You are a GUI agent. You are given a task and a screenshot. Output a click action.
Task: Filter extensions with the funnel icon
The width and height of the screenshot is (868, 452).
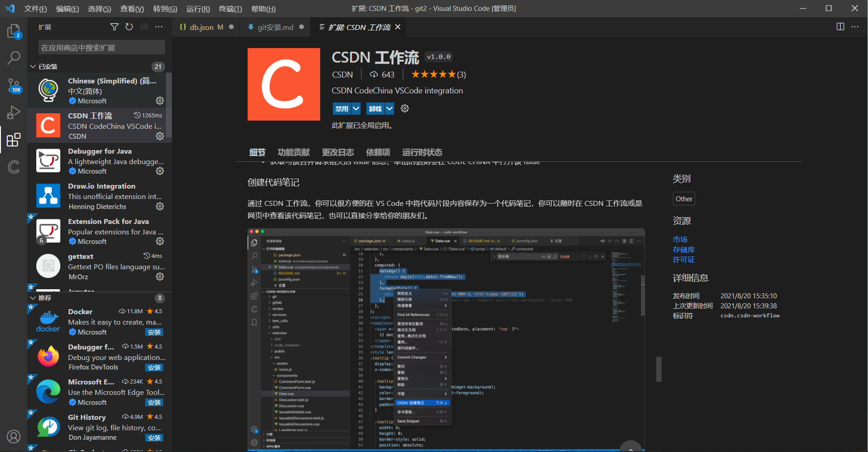(x=114, y=27)
